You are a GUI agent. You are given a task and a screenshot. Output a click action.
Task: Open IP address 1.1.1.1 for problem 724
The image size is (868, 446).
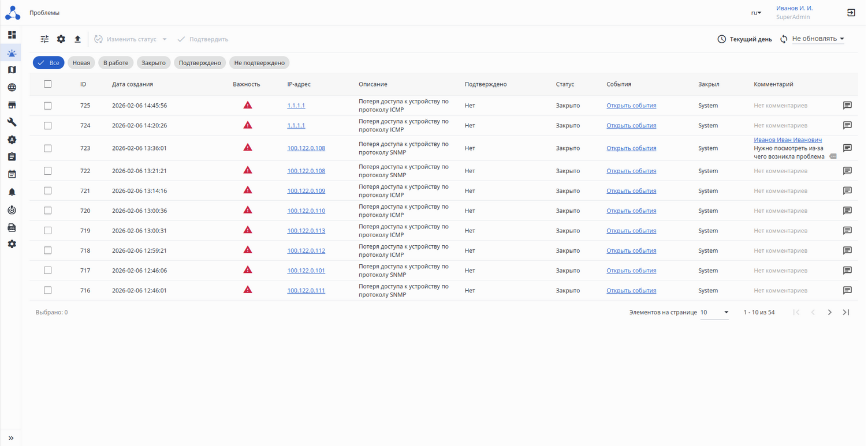coord(296,125)
